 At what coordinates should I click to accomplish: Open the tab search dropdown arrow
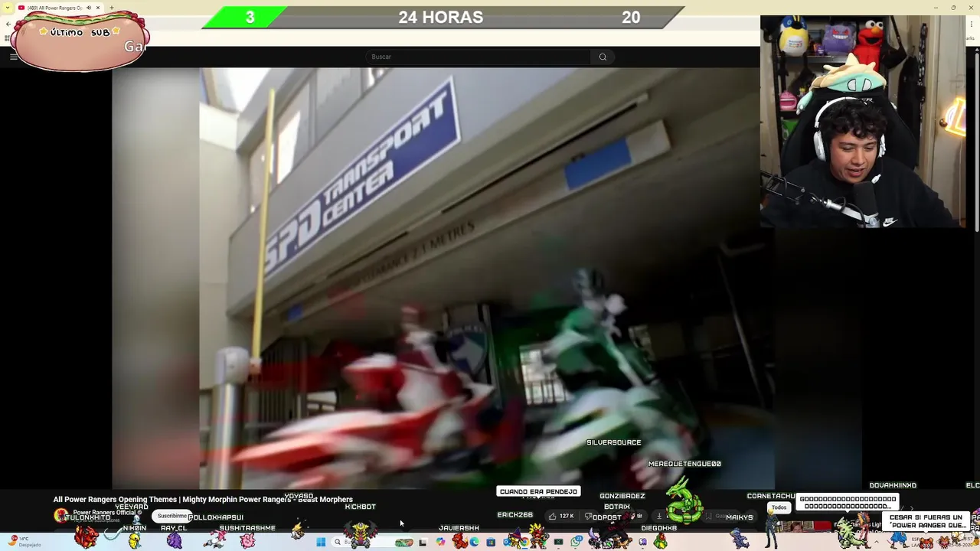(x=7, y=8)
